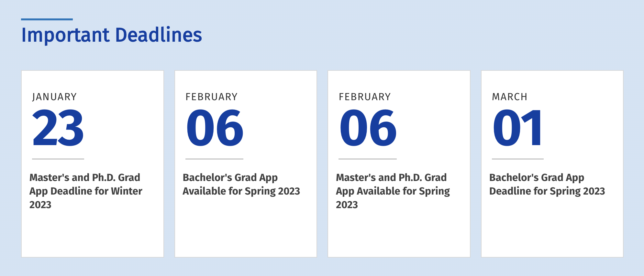The width and height of the screenshot is (644, 276).
Task: Click the Important Deadlines heading
Action: tap(112, 35)
